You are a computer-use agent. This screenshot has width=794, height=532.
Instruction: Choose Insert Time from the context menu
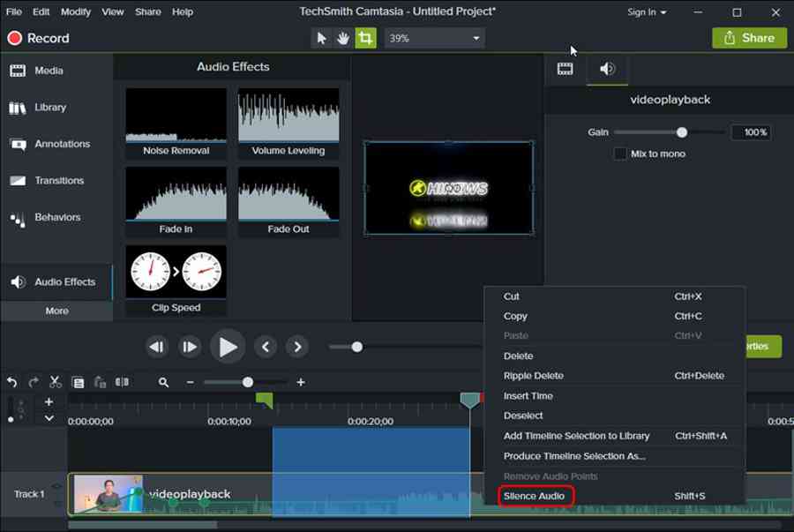[x=615, y=396]
